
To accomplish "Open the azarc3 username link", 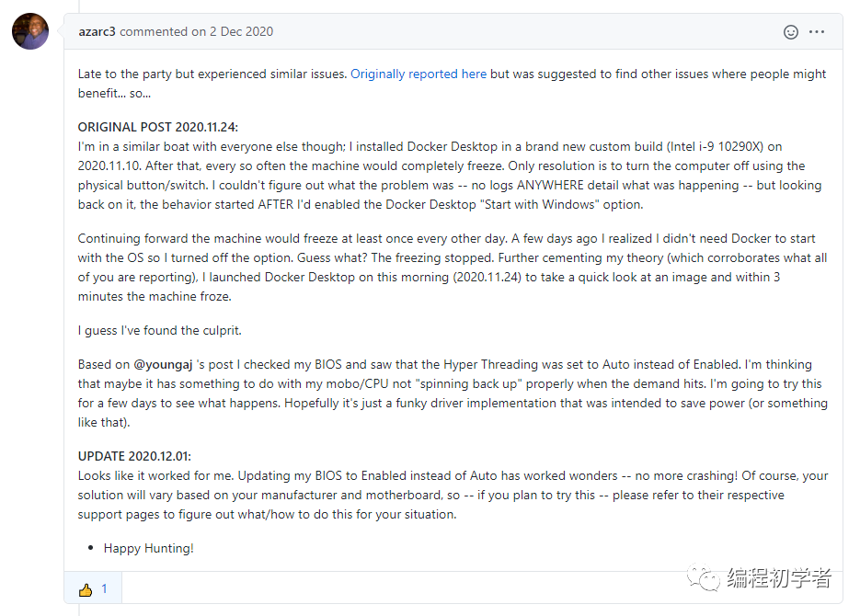I will tap(97, 32).
